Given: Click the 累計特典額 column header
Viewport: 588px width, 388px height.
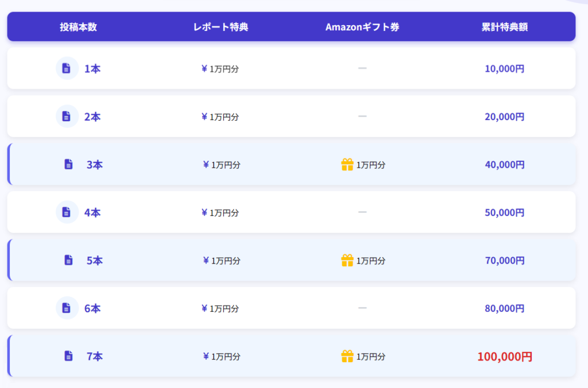Looking at the screenshot, I should (x=504, y=27).
